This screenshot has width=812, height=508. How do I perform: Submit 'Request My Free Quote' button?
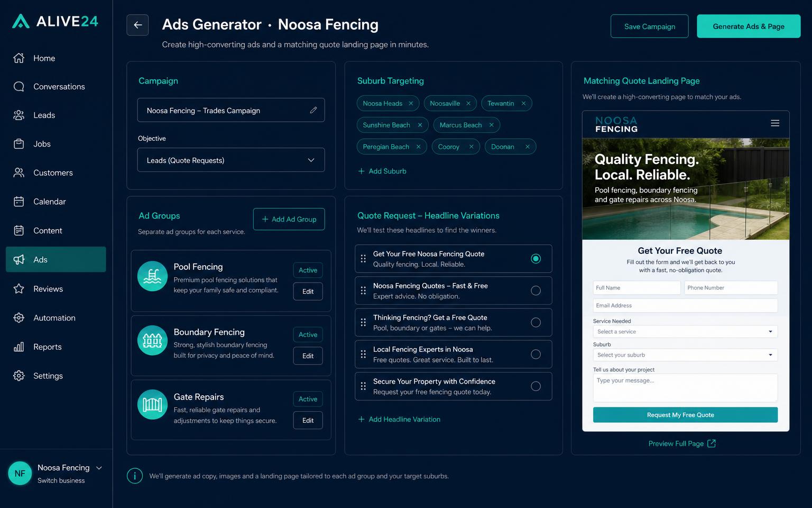tap(685, 415)
